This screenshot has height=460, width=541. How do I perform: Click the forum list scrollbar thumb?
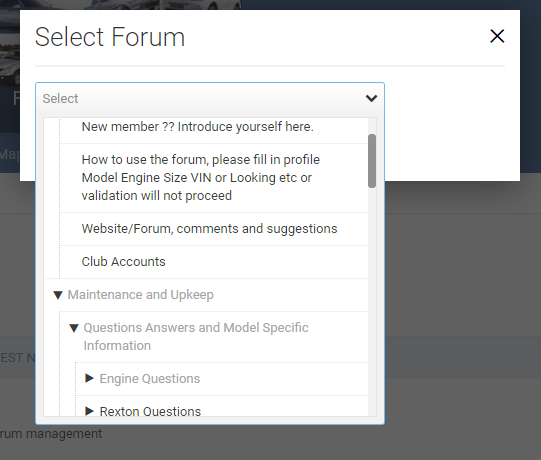372,161
